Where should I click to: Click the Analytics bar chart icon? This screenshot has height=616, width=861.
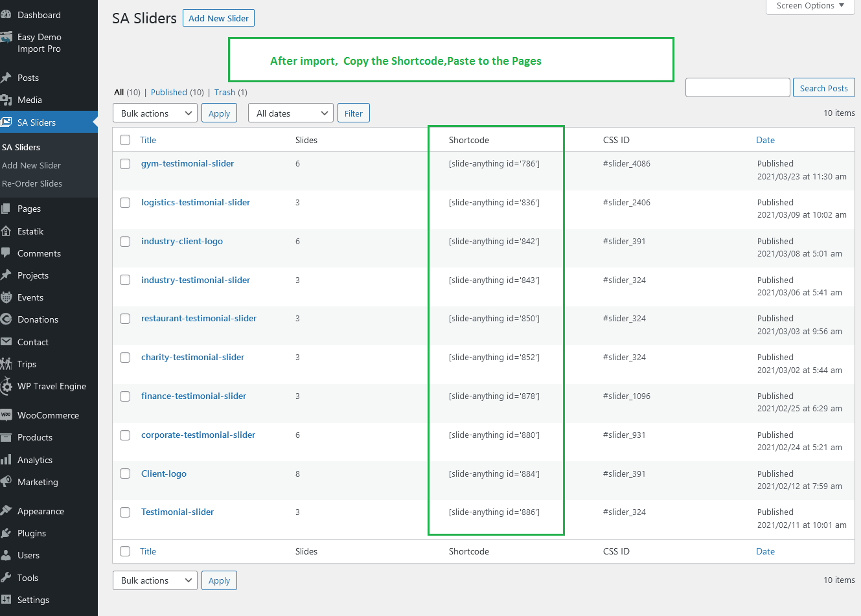coord(6,460)
